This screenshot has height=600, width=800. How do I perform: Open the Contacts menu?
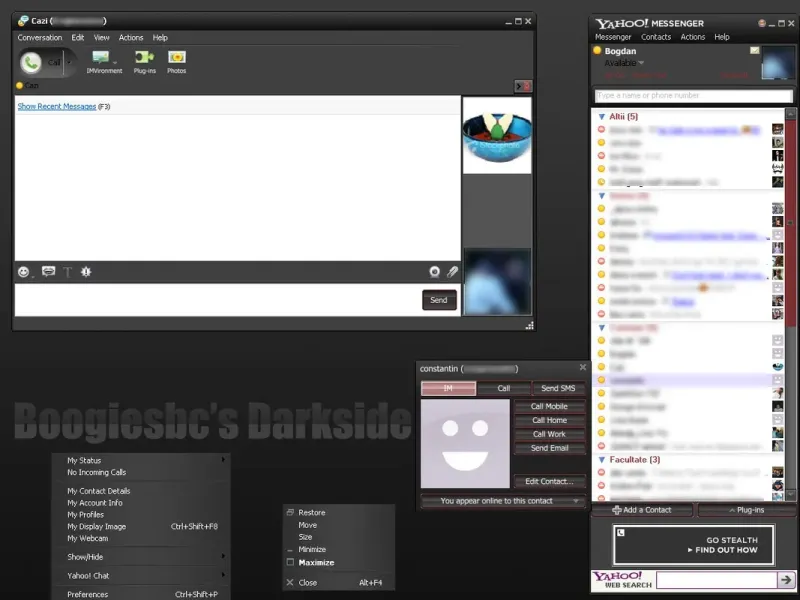point(656,37)
